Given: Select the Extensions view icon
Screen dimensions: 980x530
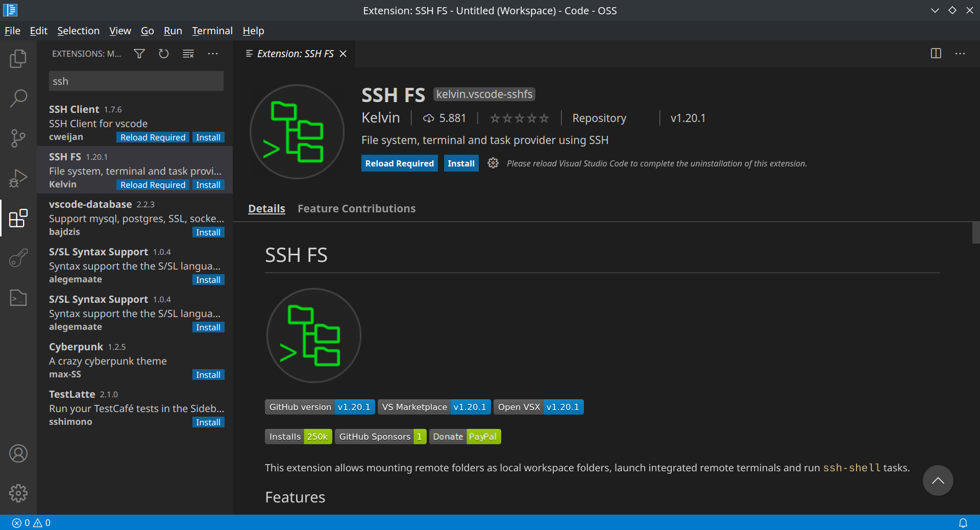Looking at the screenshot, I should (x=18, y=218).
